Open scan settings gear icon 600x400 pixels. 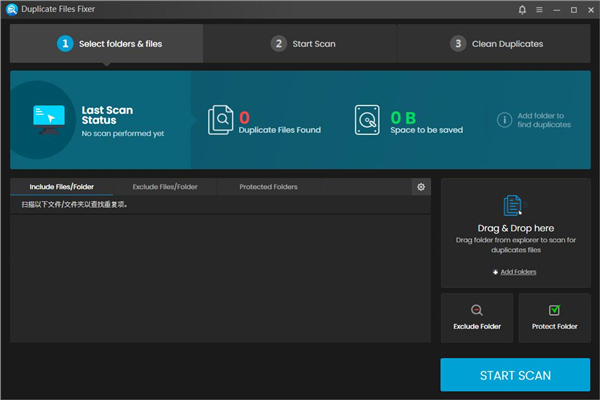click(x=421, y=187)
